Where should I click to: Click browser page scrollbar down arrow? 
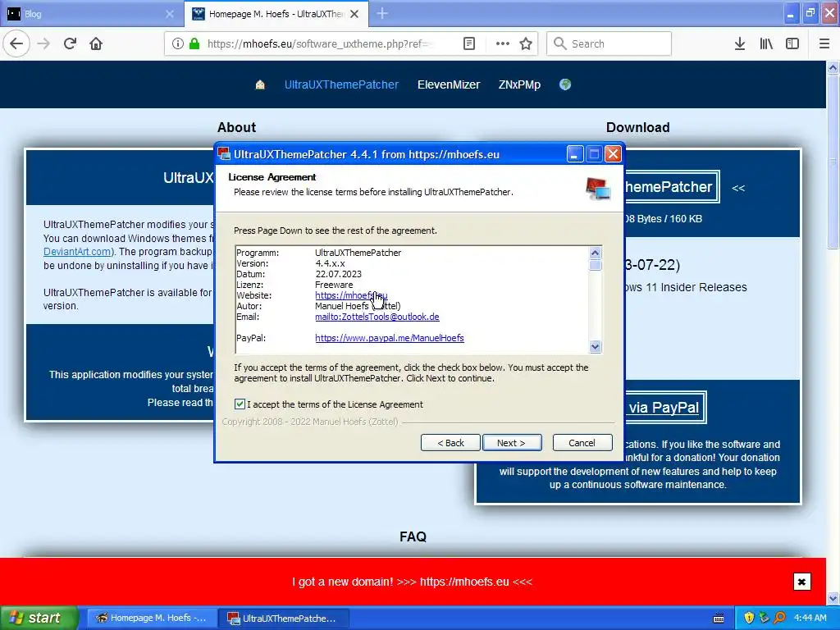point(833,598)
